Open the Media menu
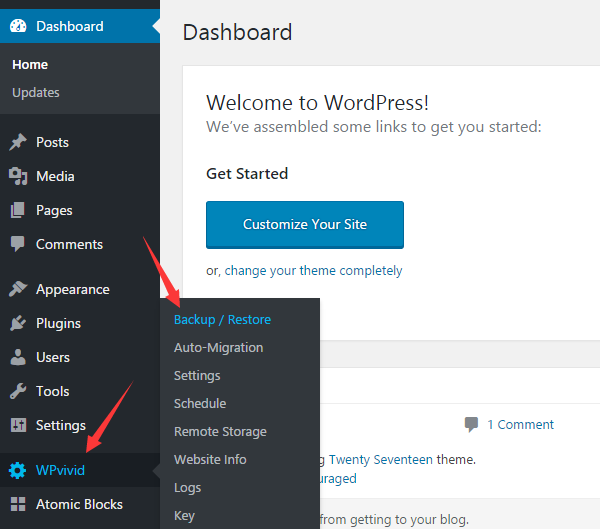 pyautogui.click(x=80, y=176)
